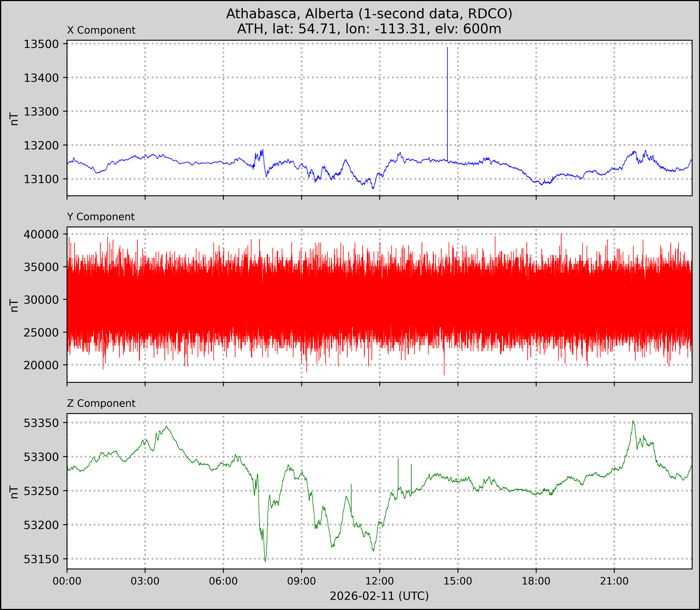
Task: Click the 06:00 time axis label
Action: click(x=223, y=581)
